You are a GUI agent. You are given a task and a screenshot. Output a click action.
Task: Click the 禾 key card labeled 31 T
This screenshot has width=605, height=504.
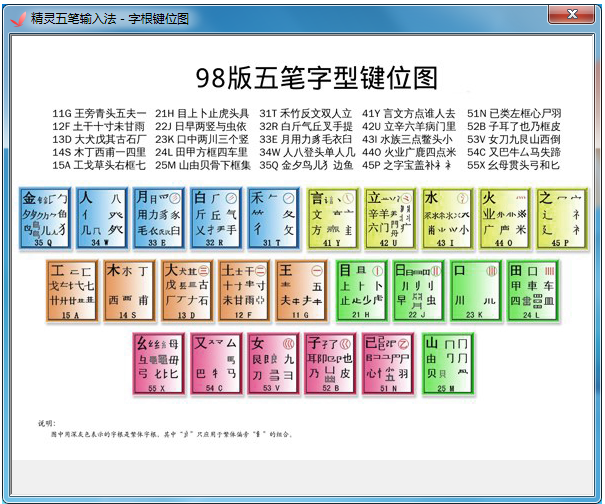[x=274, y=218]
